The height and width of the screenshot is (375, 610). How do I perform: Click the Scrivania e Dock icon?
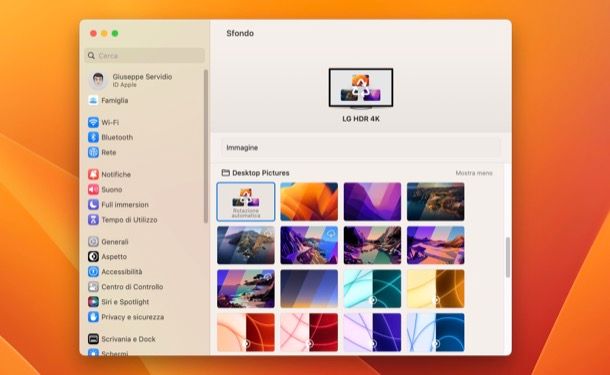(x=93, y=339)
